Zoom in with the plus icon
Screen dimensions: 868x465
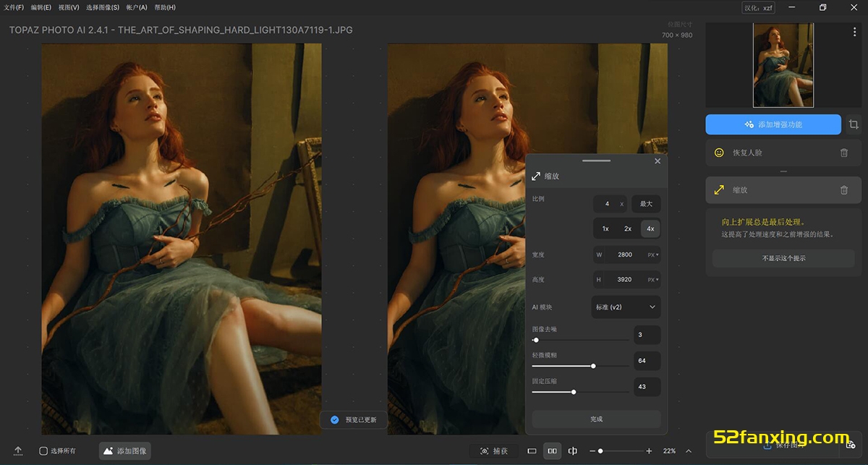tap(649, 451)
